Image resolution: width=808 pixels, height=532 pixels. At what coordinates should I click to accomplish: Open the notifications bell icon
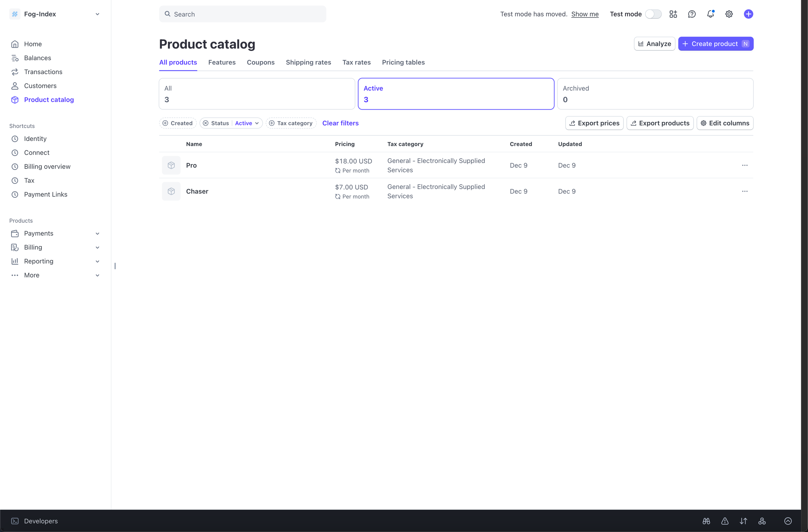(x=710, y=14)
